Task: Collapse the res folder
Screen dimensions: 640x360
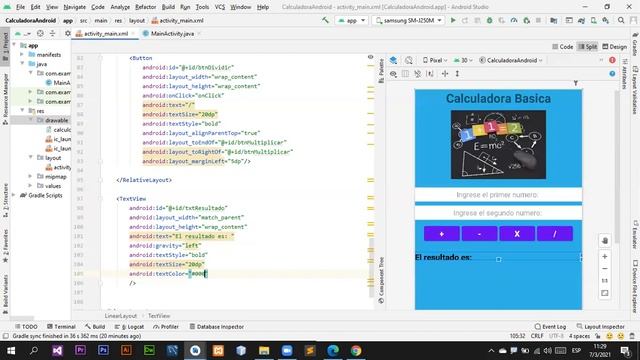Action: tap(22, 111)
